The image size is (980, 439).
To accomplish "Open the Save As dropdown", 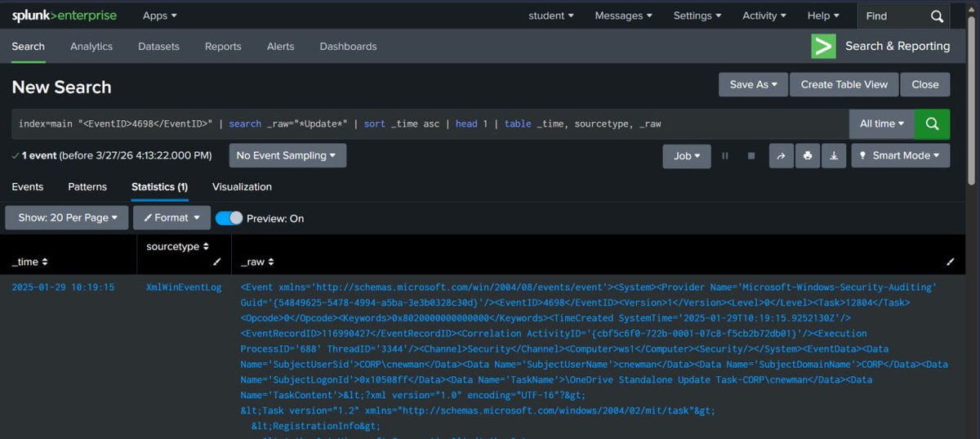I will point(753,84).
